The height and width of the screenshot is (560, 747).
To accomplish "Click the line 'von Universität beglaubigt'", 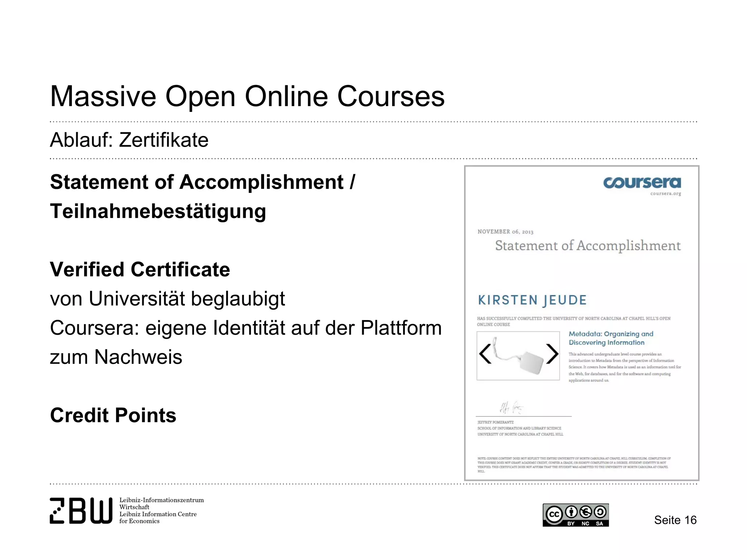I will coord(167,299).
